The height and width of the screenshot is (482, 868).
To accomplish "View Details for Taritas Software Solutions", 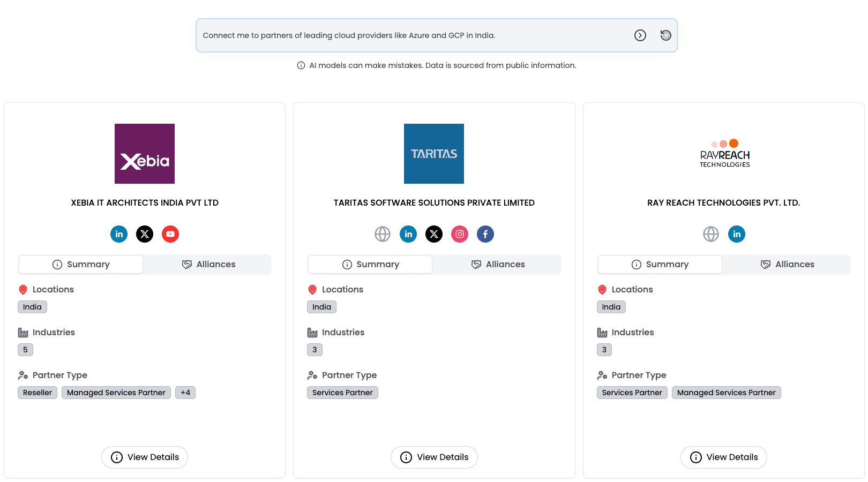I will point(434,457).
